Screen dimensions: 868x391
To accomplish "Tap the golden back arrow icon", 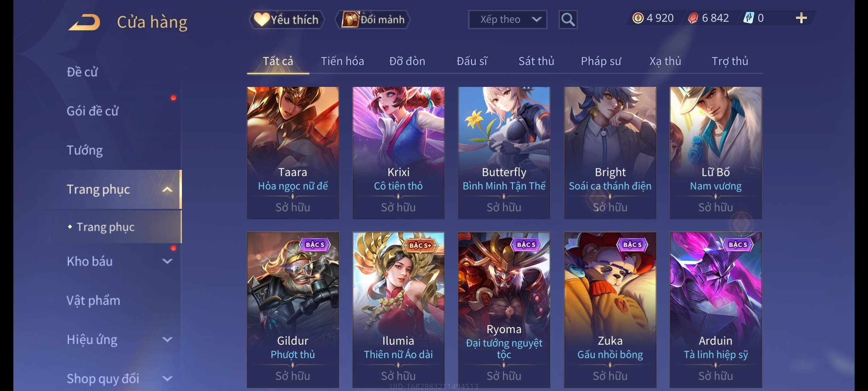I will [84, 22].
